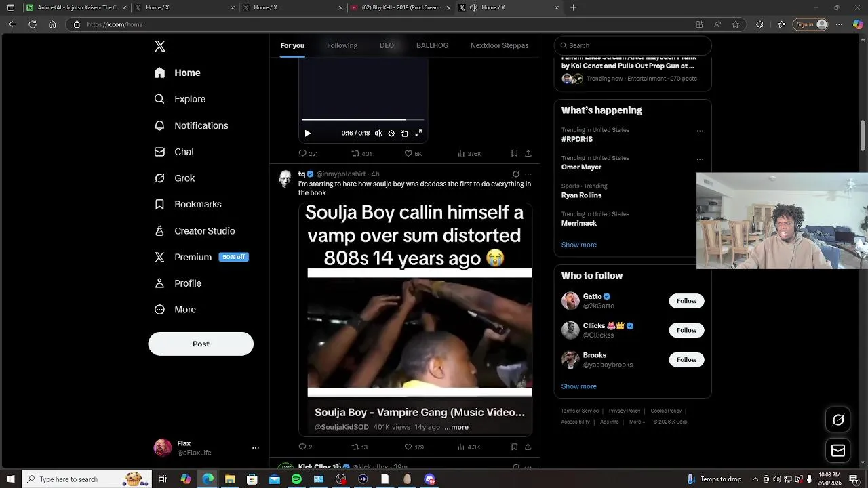Open the Ryan Rollins trend

pos(581,195)
